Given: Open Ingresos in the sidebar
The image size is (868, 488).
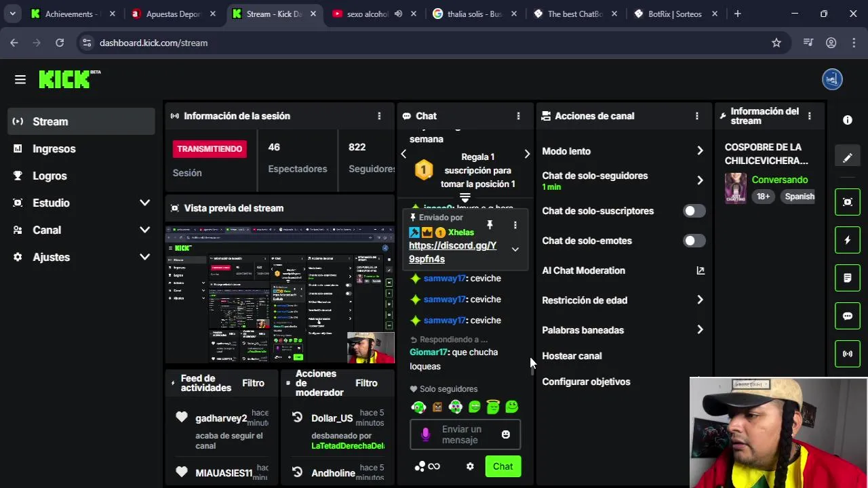Looking at the screenshot, I should tap(81, 148).
